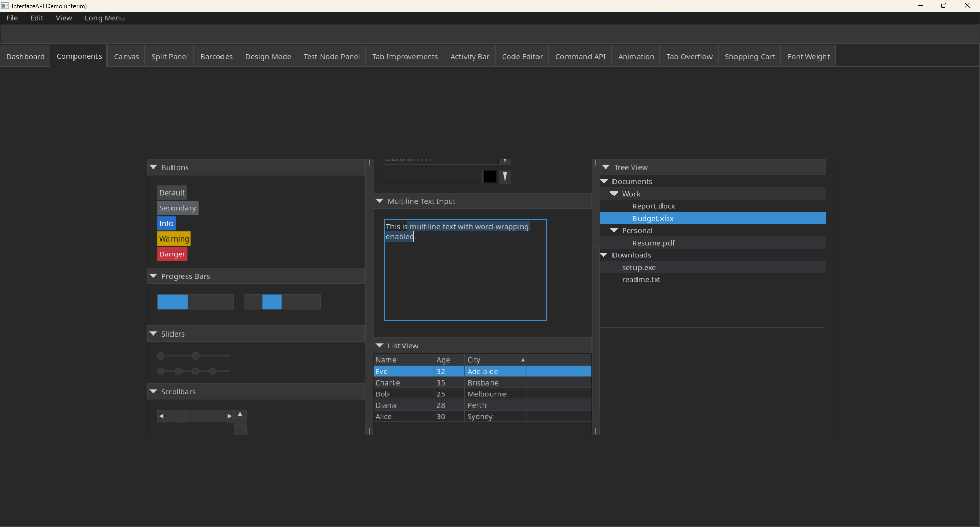Click the vertical scrollbar up arrow

240,414
